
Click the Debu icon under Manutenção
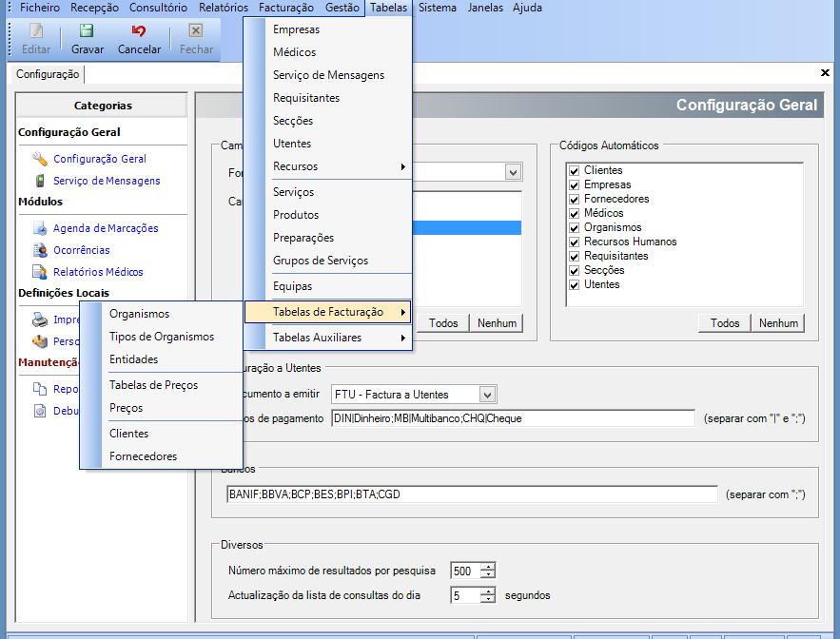click(x=40, y=411)
